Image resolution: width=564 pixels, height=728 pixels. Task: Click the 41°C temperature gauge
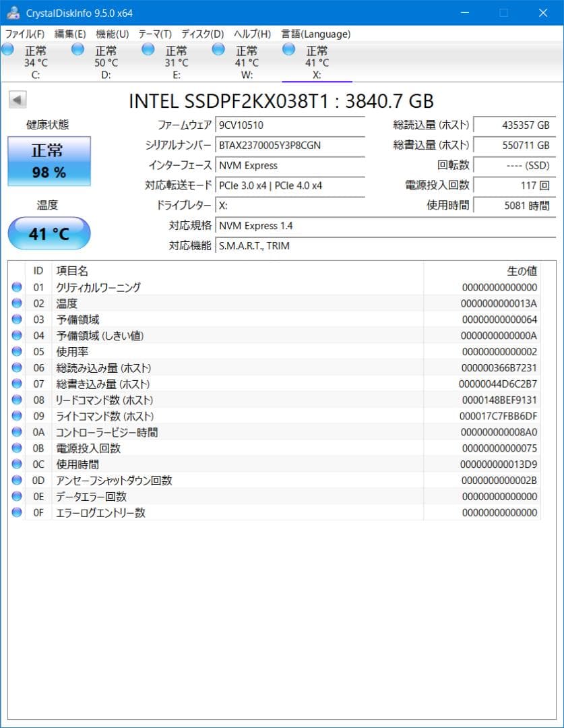pos(49,233)
